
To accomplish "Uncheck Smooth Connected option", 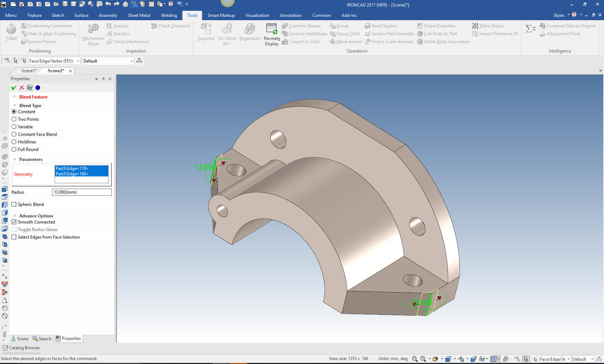I will [x=14, y=222].
